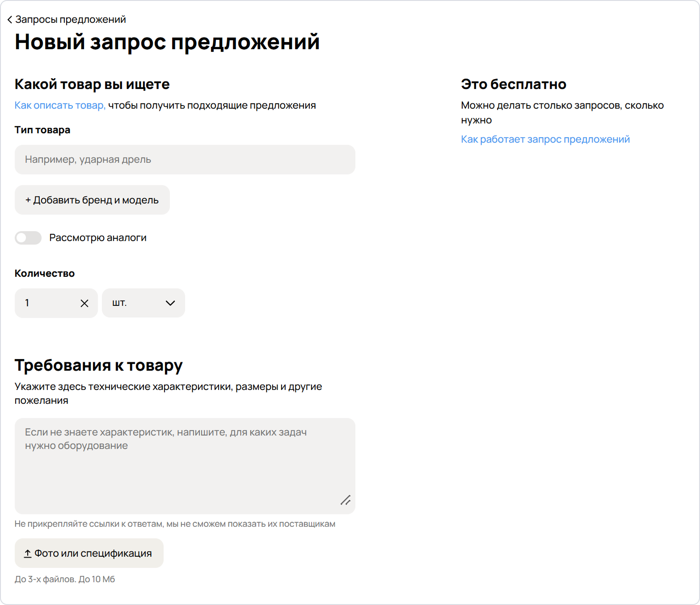Screen dimensions: 700x605
Task: Click inside the product requirements text area
Action: tap(185, 466)
